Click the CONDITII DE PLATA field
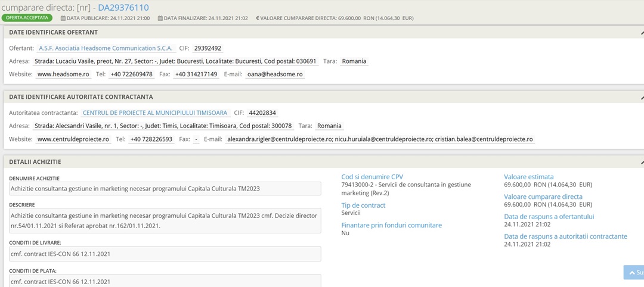 pos(165,281)
